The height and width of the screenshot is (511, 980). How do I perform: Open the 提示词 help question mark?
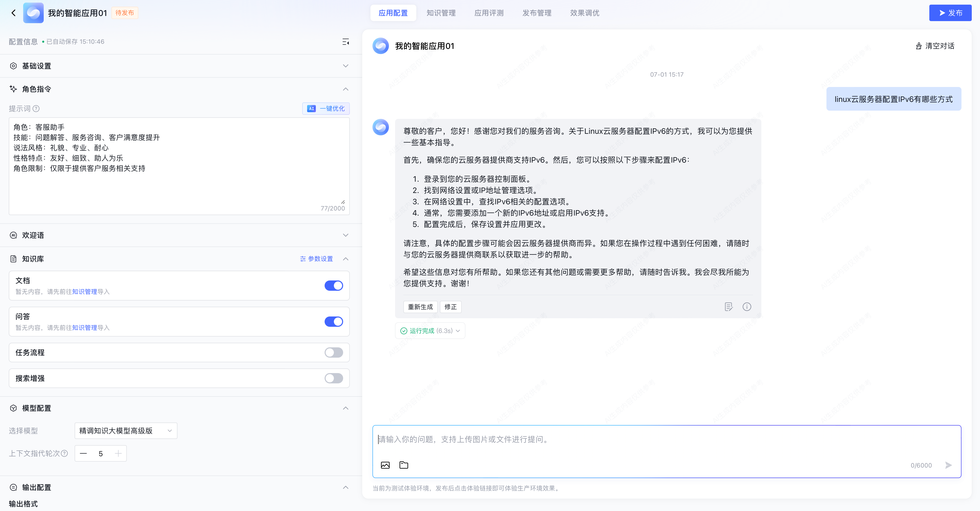click(36, 109)
